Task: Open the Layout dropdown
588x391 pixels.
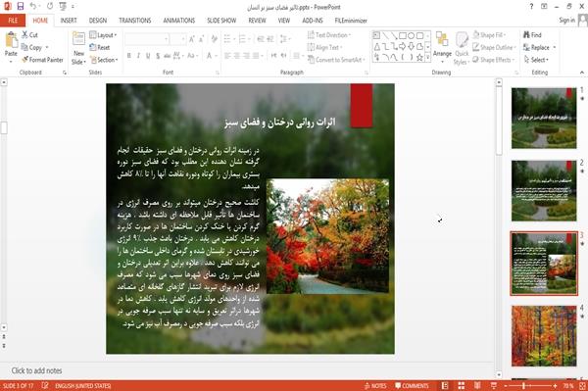Action: click(x=103, y=35)
